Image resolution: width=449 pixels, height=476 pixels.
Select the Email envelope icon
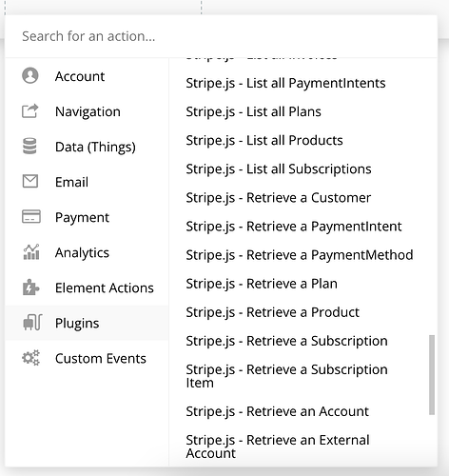[30, 182]
